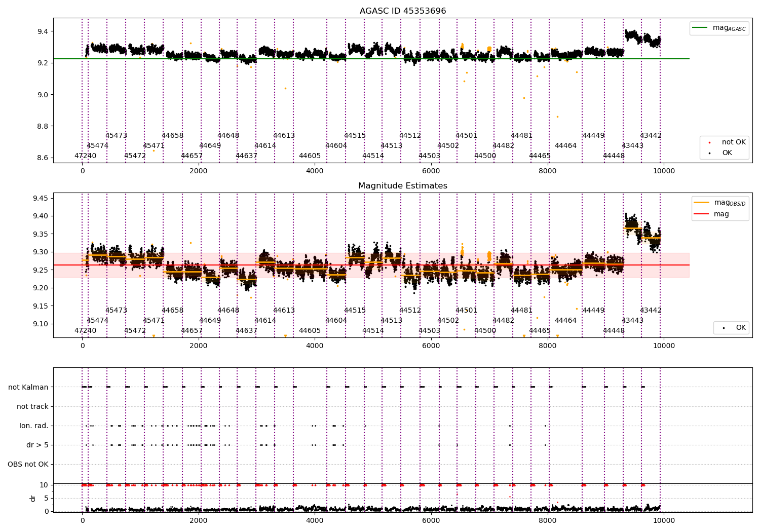
Task: Click obsid label 44449 in Magnitude Estimates plot
Action: 593,310
